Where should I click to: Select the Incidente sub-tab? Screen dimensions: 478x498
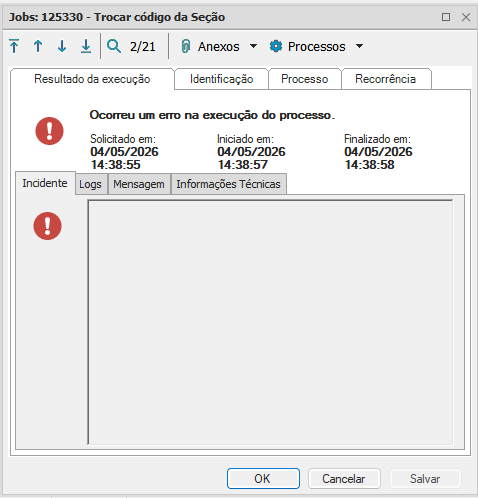point(45,183)
